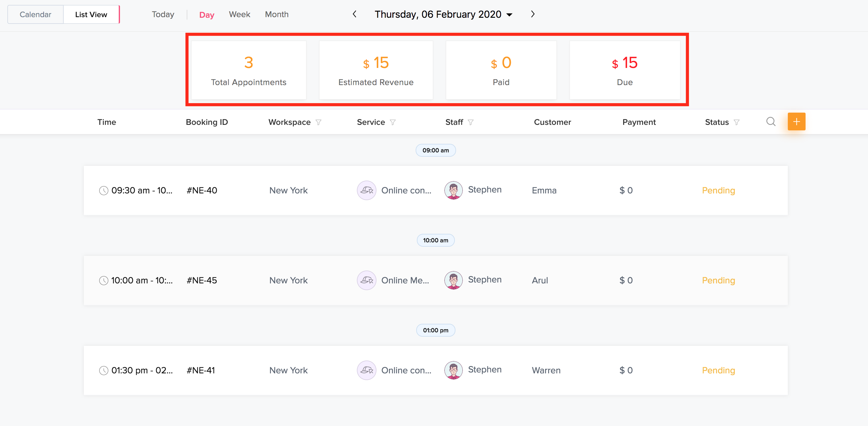Click service icon for Online Me... row

point(366,280)
